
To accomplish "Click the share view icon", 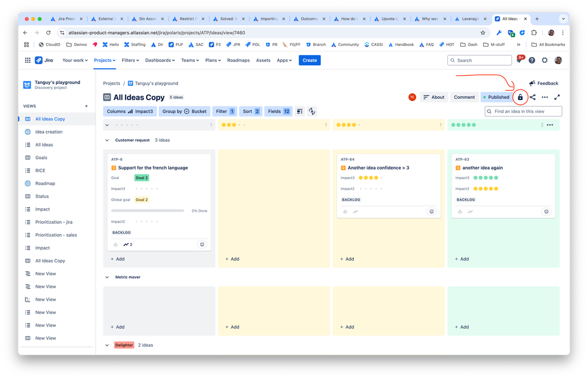I will [x=533, y=97].
